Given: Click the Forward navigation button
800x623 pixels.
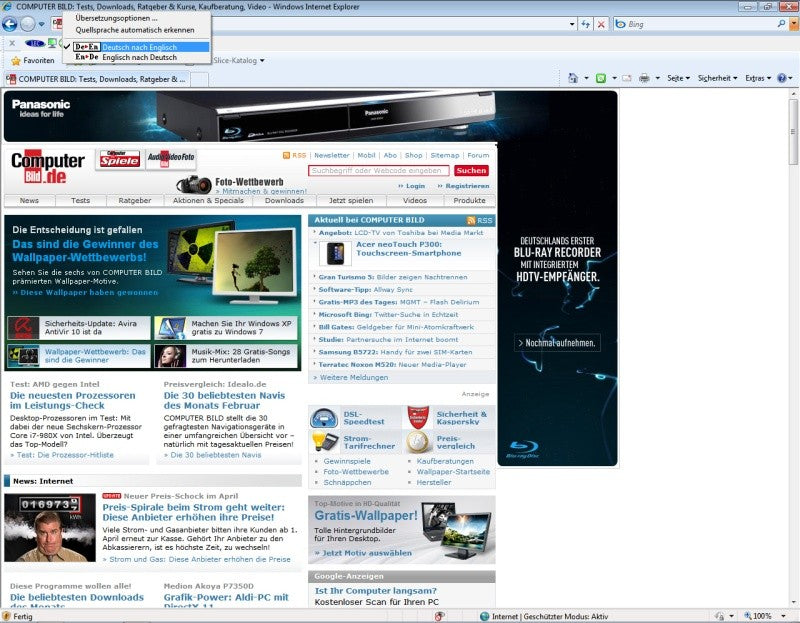Looking at the screenshot, I should (x=28, y=24).
